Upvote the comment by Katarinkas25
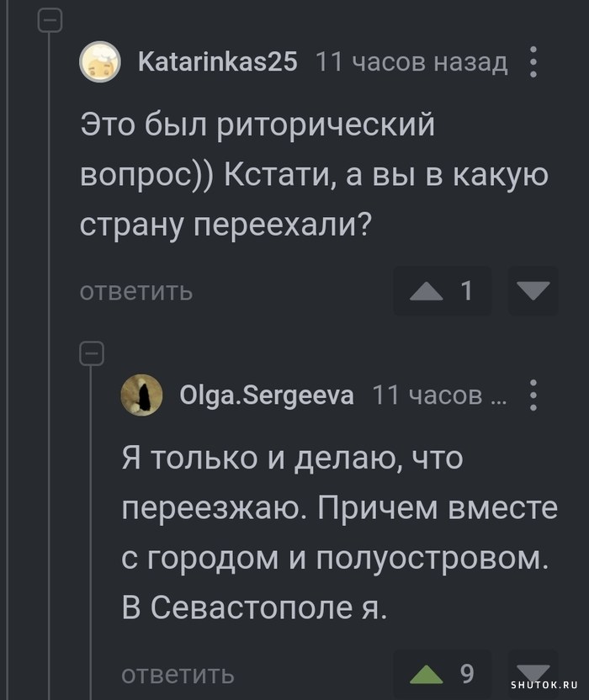 click(427, 291)
